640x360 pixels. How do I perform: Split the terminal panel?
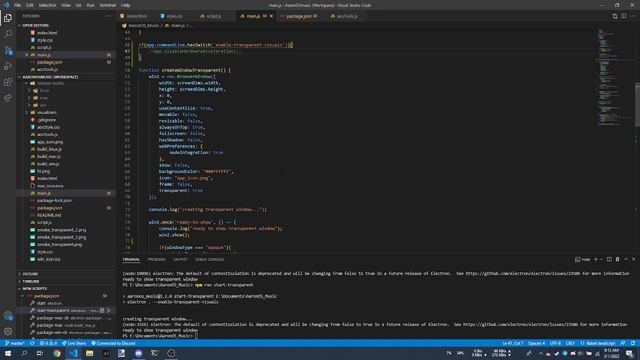coord(609,259)
